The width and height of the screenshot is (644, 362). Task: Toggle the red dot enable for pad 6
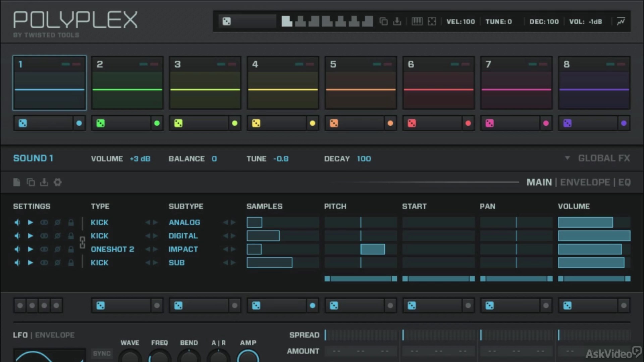pyautogui.click(x=468, y=123)
